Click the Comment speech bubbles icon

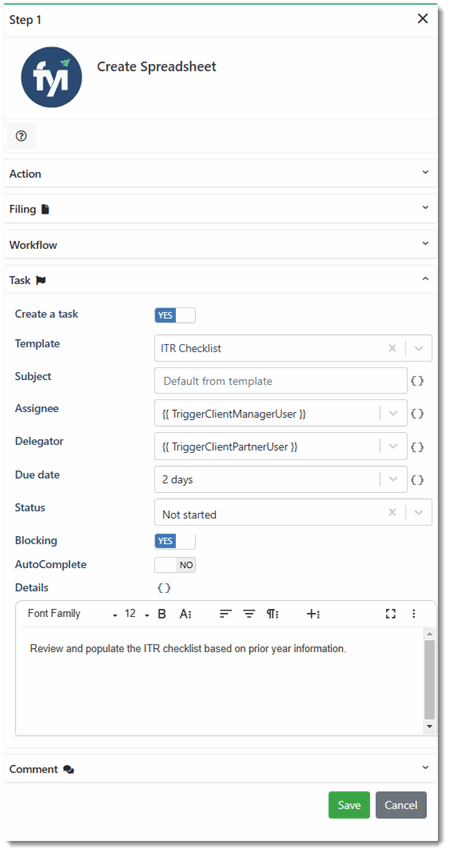[69, 770]
